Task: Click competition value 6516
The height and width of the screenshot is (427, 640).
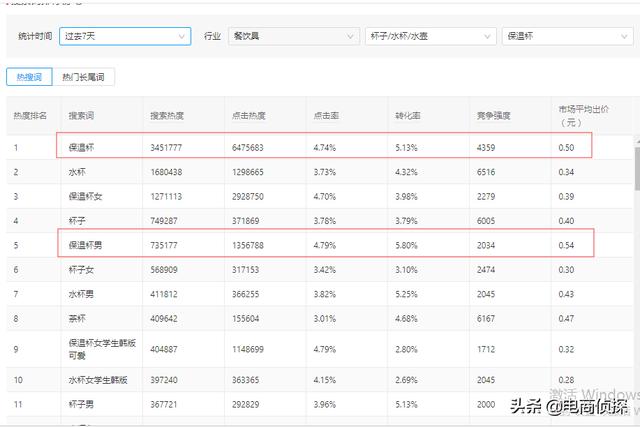Action: click(x=486, y=172)
